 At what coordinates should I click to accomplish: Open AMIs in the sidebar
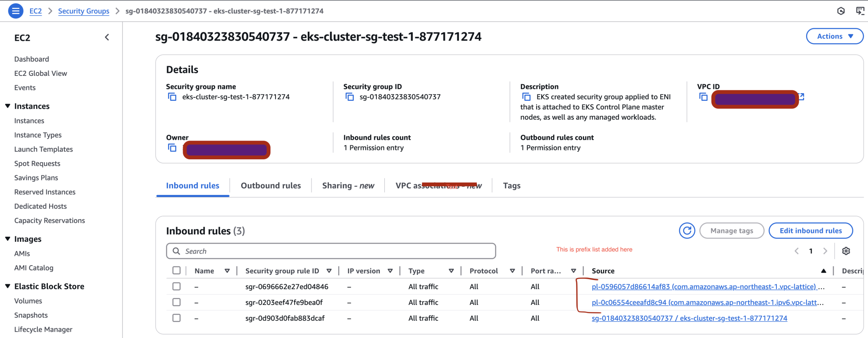coord(22,254)
